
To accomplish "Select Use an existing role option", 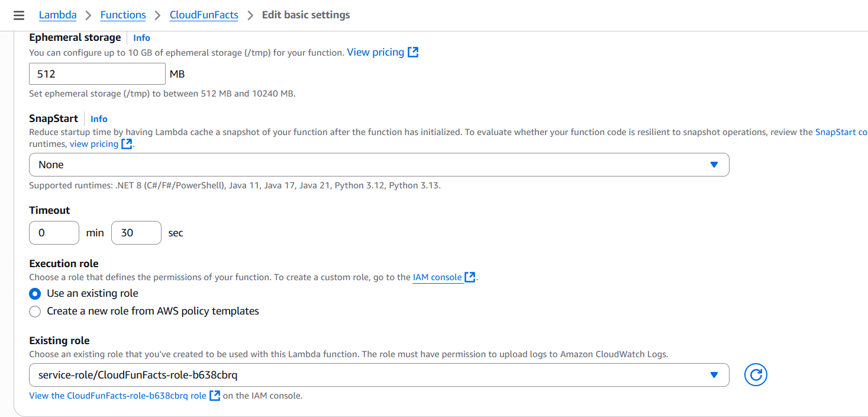I will [36, 293].
